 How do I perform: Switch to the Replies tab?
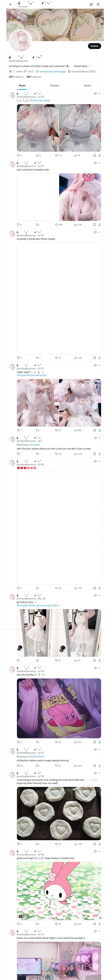tap(55, 86)
